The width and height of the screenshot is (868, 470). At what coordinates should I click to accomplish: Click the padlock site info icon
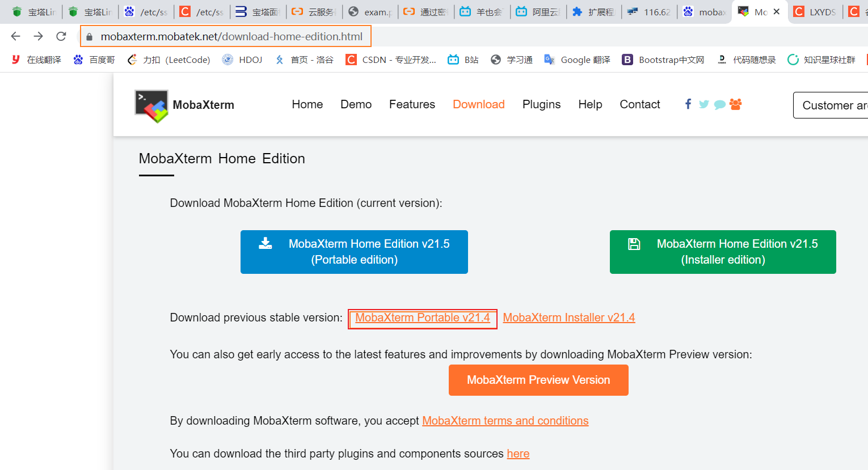pyautogui.click(x=89, y=37)
